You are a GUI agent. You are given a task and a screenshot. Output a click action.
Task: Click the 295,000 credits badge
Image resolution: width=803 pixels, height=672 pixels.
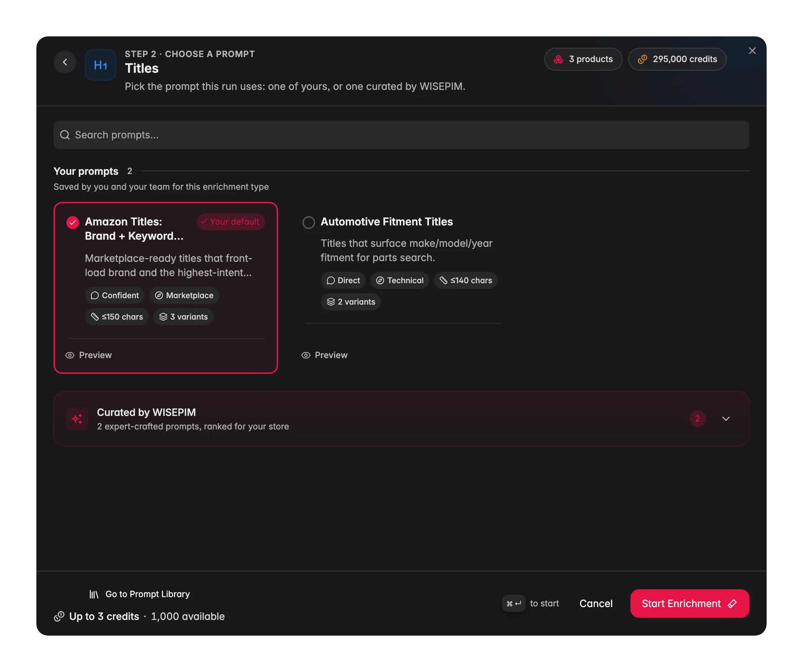click(677, 59)
